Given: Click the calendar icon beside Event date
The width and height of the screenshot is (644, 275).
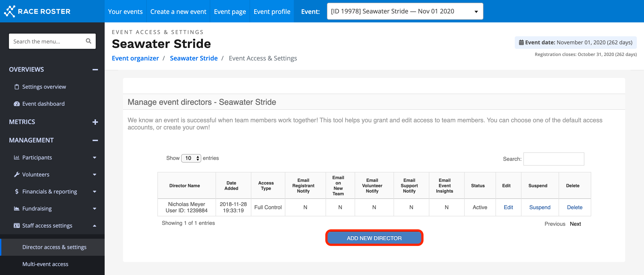Looking at the screenshot, I should 521,43.
